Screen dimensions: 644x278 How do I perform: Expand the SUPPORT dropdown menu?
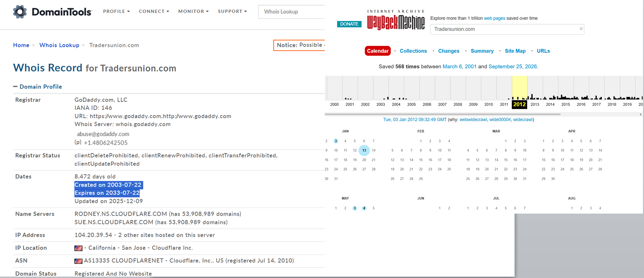(x=233, y=11)
